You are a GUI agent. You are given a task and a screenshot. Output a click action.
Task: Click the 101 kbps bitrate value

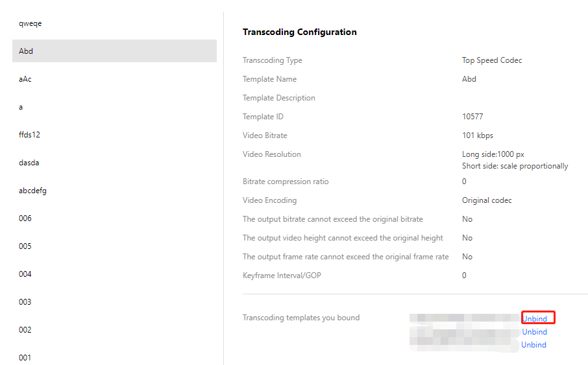click(x=478, y=135)
